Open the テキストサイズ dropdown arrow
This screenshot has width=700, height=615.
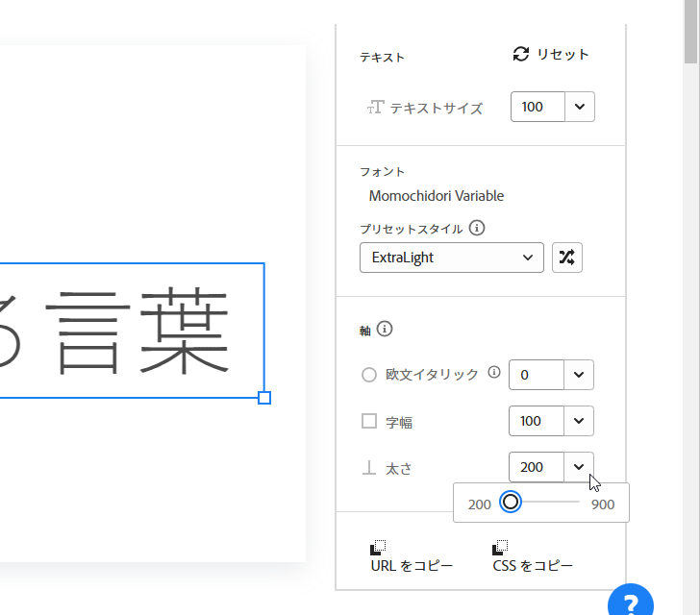pos(580,107)
